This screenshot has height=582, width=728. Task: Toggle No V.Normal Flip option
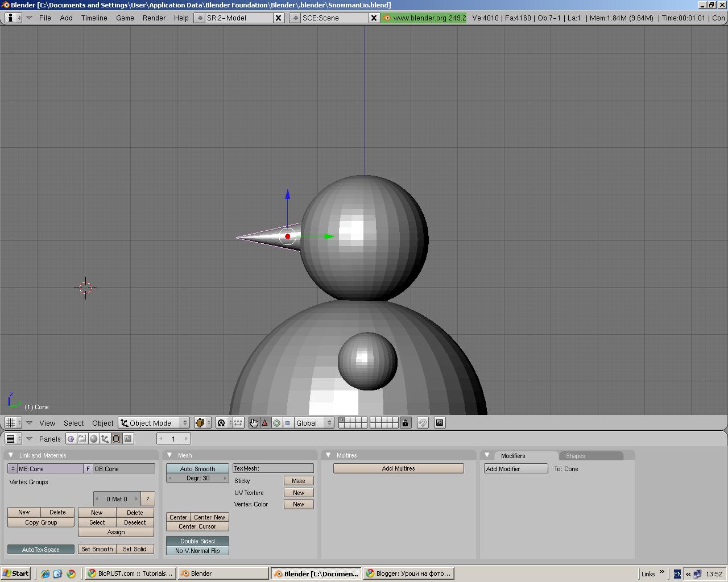[197, 550]
